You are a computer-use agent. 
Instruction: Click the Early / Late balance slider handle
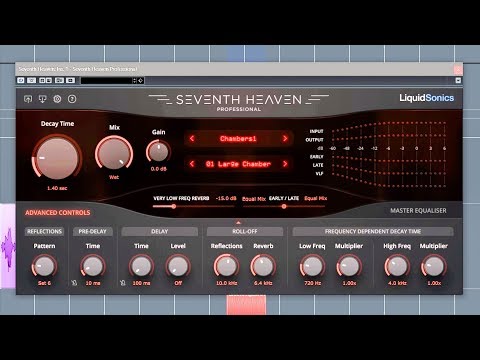pyautogui.click(x=284, y=206)
